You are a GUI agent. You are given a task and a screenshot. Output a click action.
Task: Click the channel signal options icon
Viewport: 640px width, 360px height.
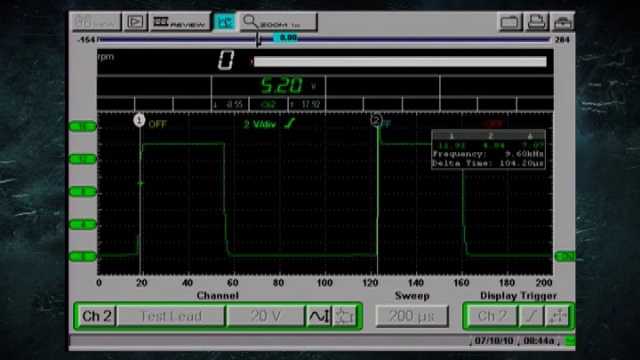[345, 316]
